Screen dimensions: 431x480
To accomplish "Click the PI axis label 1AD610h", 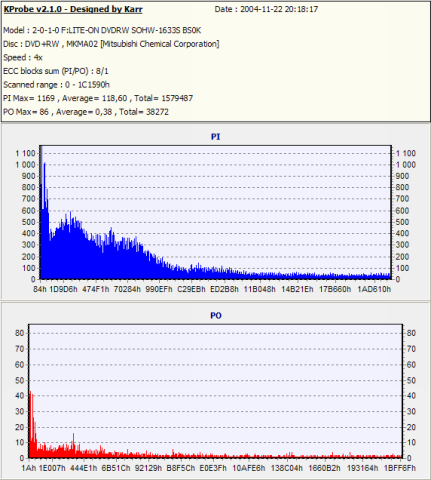I will (x=374, y=289).
